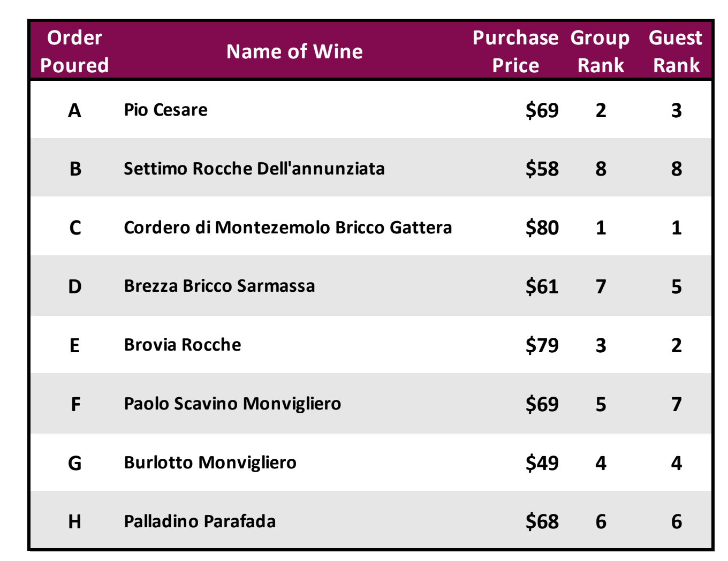This screenshot has height=561, width=728.
Task: Select the $58 price cell
Action: (x=542, y=169)
